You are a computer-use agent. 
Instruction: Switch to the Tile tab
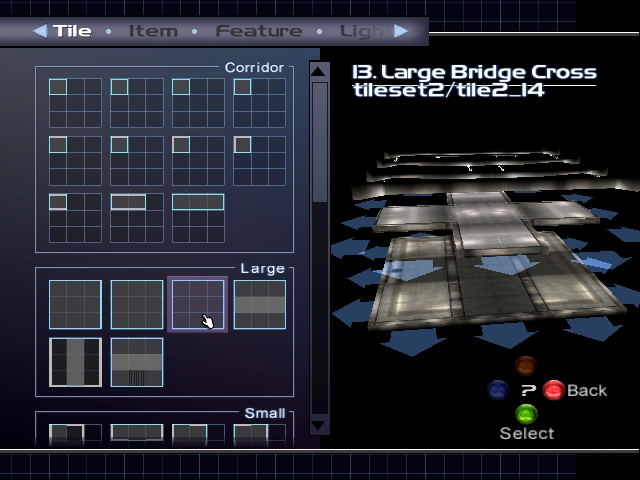point(72,31)
